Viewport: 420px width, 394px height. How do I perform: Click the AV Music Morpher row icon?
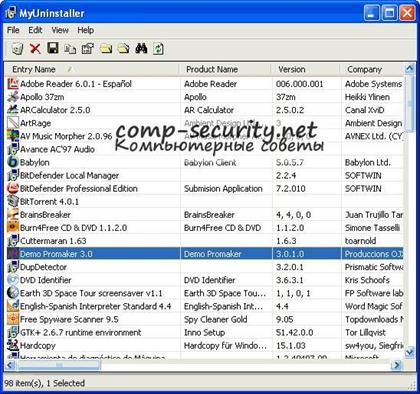tap(13, 136)
